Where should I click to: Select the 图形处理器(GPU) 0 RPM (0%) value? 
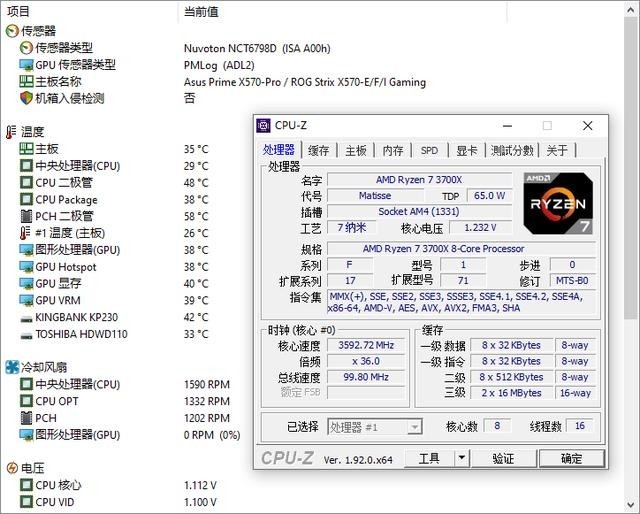click(x=212, y=435)
